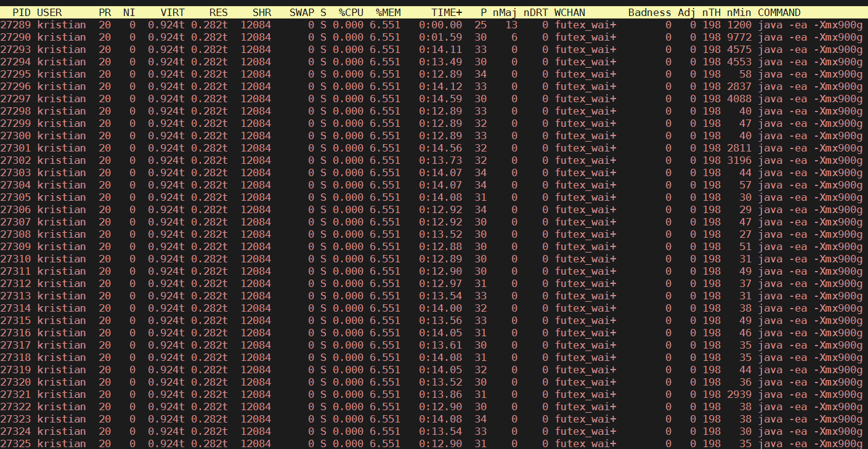
Task: Click the TIME+ value 0:14.59
Action: [440, 99]
